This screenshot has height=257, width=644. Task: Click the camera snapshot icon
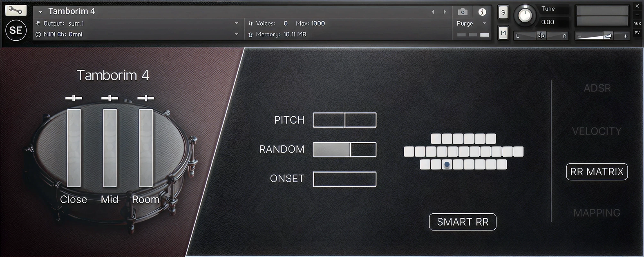463,12
